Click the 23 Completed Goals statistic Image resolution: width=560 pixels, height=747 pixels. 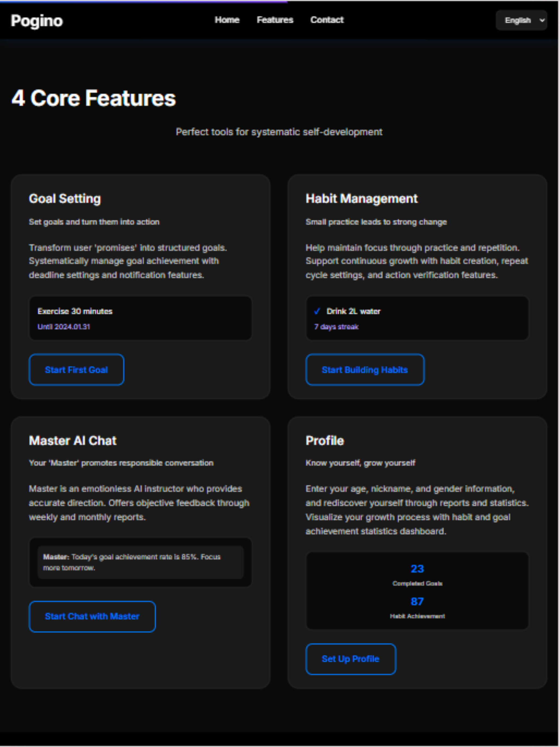tap(417, 575)
